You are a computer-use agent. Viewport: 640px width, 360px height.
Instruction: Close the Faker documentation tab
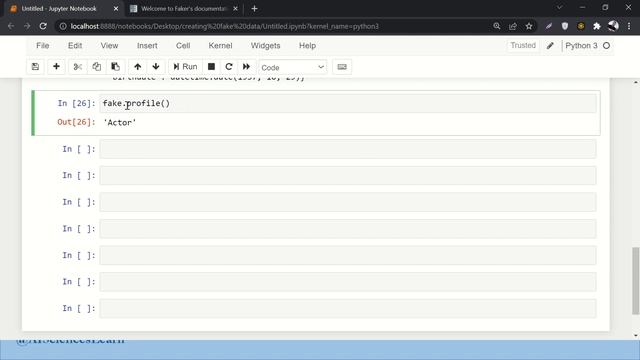point(235,9)
